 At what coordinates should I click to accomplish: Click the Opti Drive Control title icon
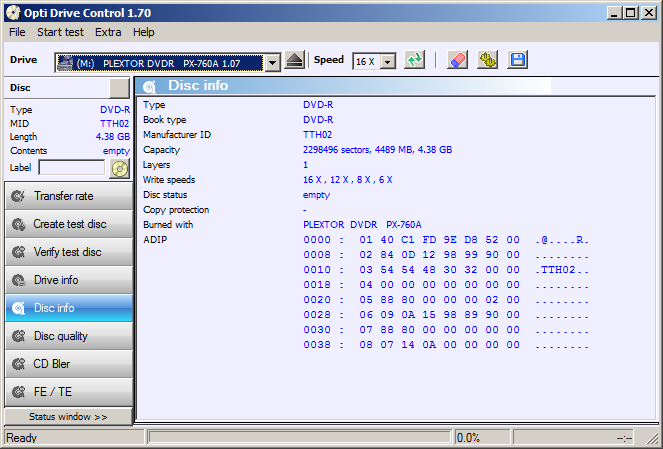(x=14, y=13)
